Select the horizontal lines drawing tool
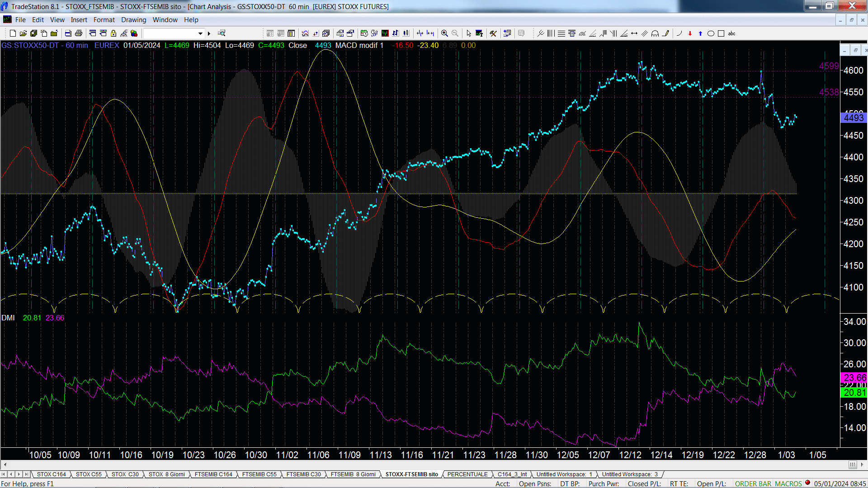The image size is (868, 488). [561, 33]
